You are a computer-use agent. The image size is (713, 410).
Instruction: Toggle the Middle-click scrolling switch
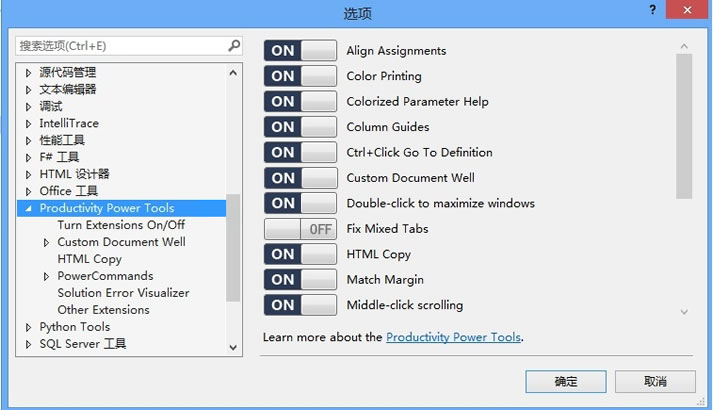[300, 305]
